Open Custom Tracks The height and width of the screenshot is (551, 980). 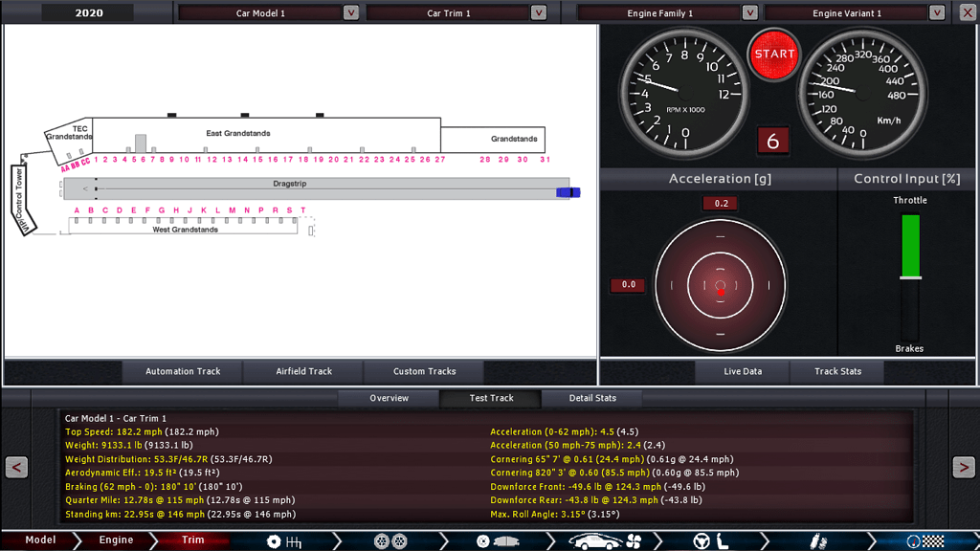tap(424, 371)
